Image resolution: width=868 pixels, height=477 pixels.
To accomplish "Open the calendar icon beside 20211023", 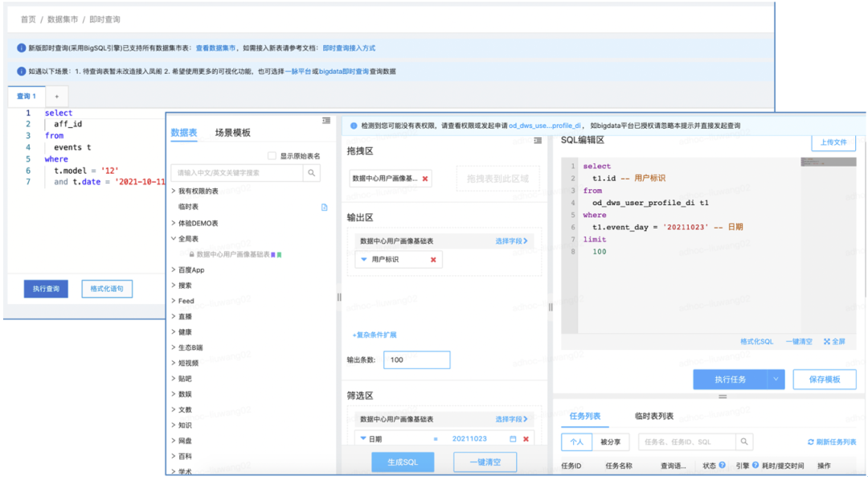I will pyautogui.click(x=513, y=438).
